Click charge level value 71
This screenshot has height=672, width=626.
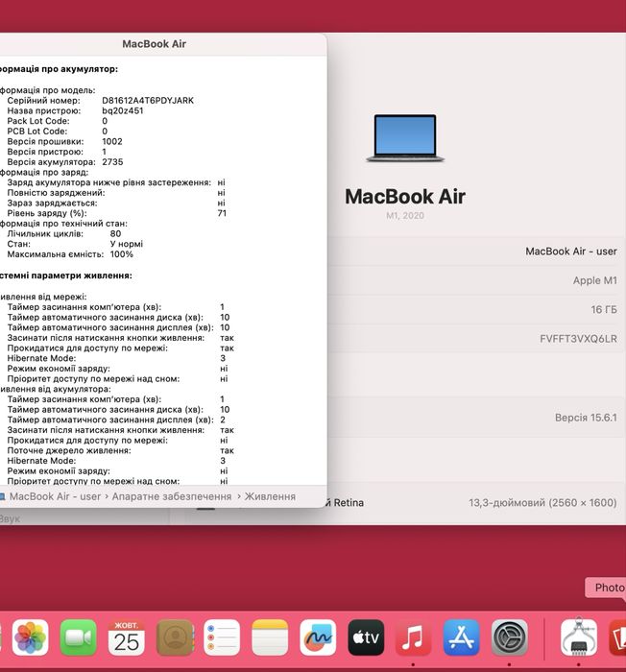coord(222,213)
